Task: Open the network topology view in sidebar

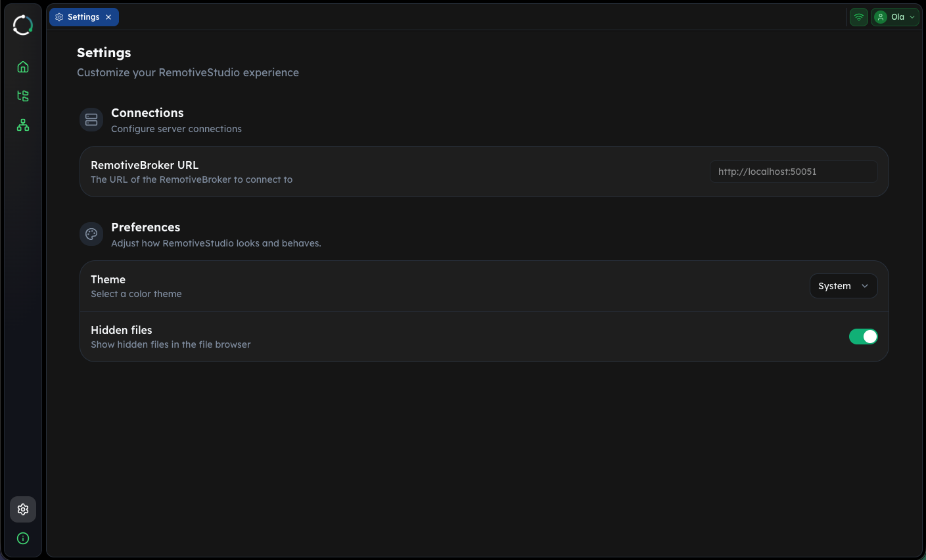Action: [x=22, y=125]
